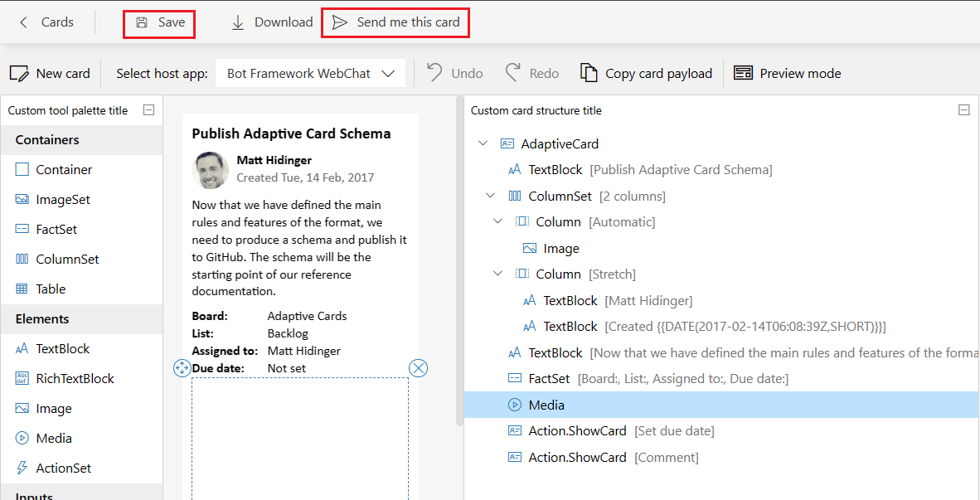The width and height of the screenshot is (980, 500).
Task: Collapse the ColumnSet tree node
Action: [490, 197]
